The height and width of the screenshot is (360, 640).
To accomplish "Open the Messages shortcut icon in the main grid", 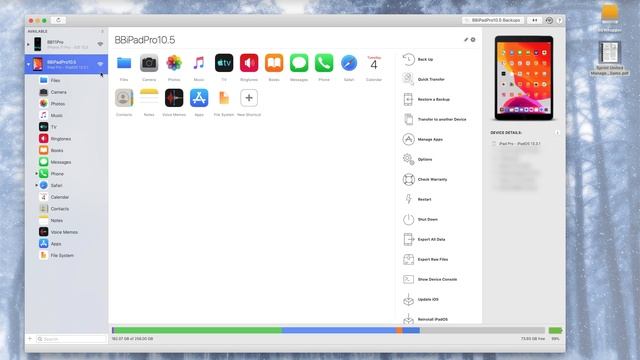I will tap(299, 63).
